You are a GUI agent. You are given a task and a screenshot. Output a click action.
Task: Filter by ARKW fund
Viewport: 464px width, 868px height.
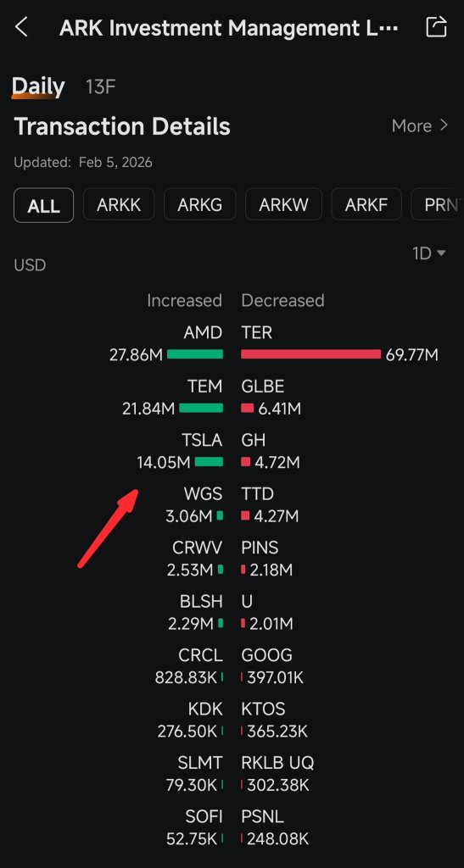click(283, 205)
